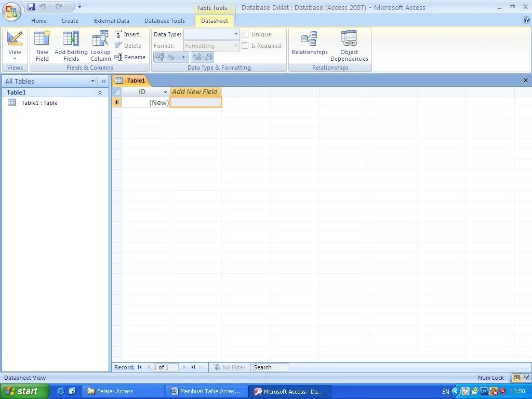Viewport: 532px width, 399px height.
Task: Open Microsoft Access Help icon
Action: click(x=526, y=20)
